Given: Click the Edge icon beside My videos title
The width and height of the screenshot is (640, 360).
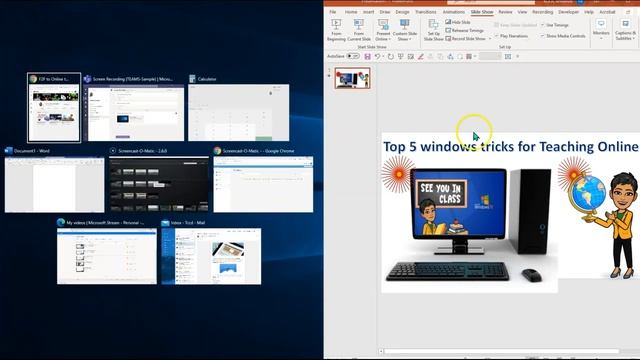Looking at the screenshot, I should 61,222.
